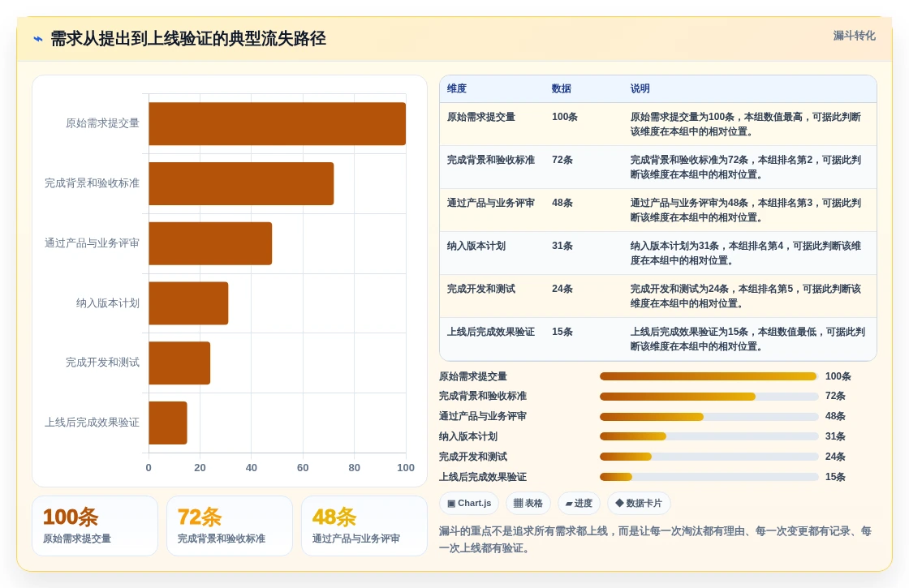Click the 24条 progress bar for 完成开发和测试
909x588 pixels.
(x=709, y=457)
